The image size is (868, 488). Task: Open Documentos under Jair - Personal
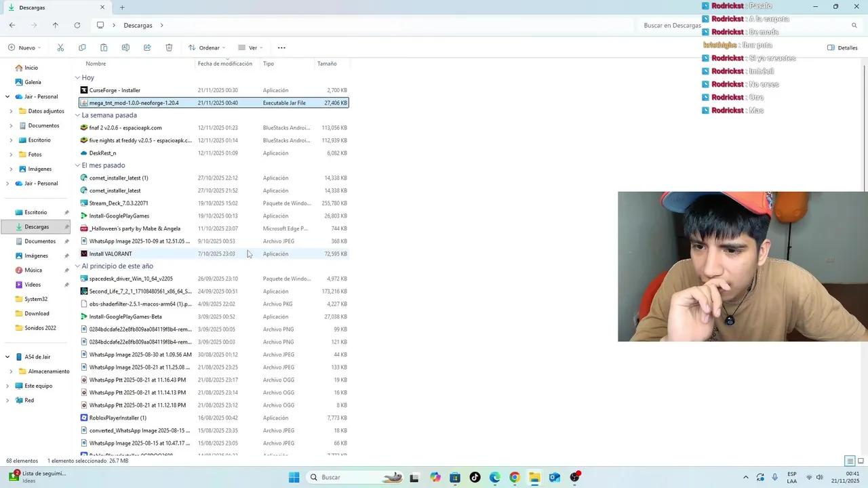point(43,125)
